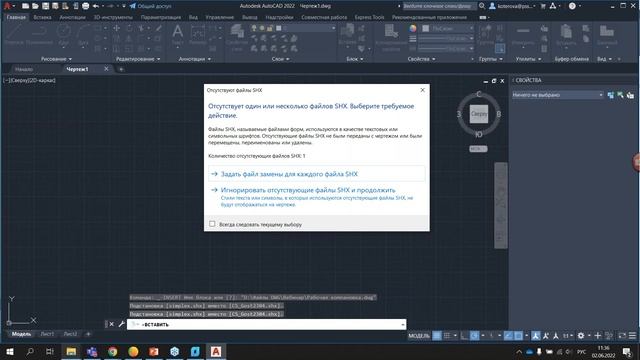Select the Text (A) tool in the ribbon
This screenshot has height=360, width=640.
click(x=178, y=35)
